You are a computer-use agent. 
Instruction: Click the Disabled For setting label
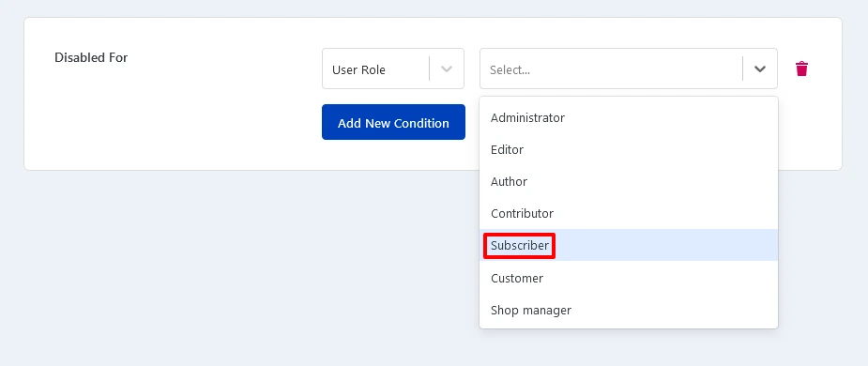[91, 57]
